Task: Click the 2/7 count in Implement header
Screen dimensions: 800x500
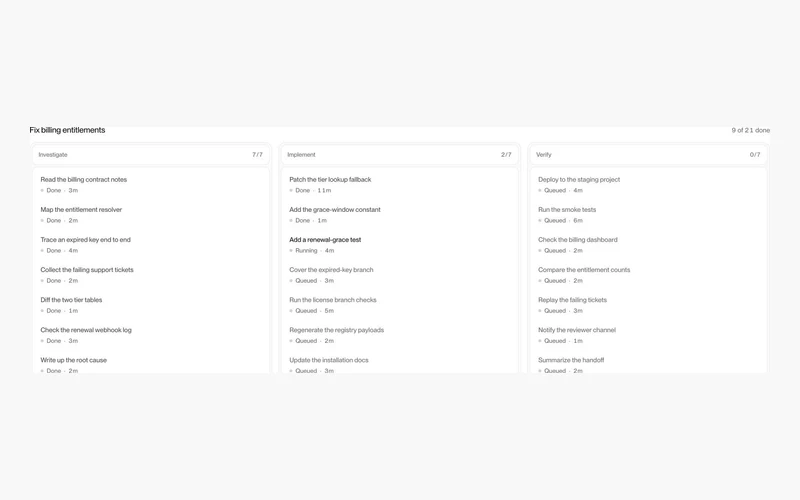Action: point(506,155)
